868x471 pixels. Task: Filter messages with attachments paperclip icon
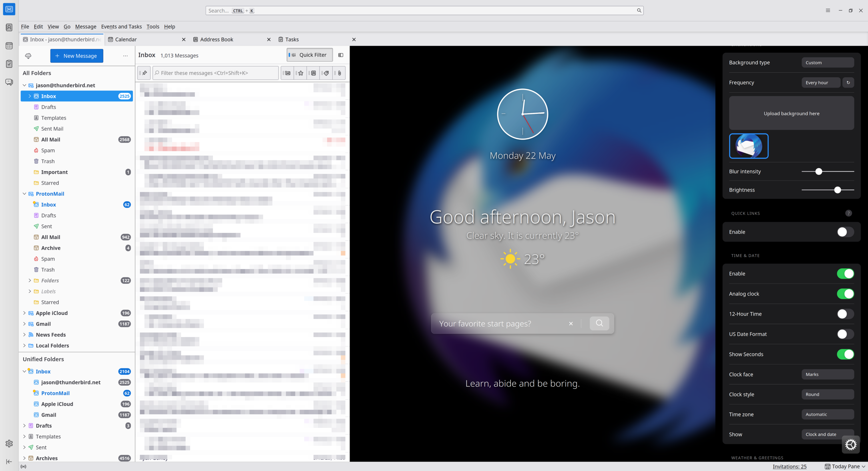click(339, 73)
